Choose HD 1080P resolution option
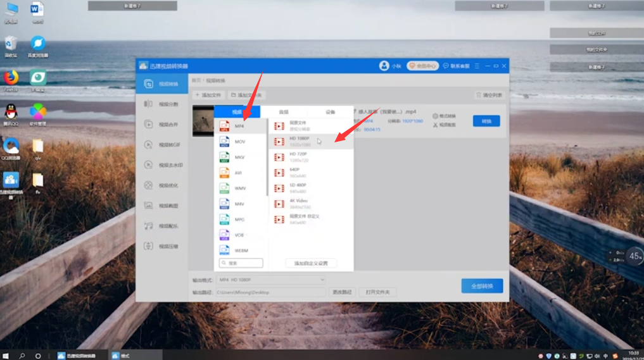This screenshot has height=360, width=644. [311, 141]
